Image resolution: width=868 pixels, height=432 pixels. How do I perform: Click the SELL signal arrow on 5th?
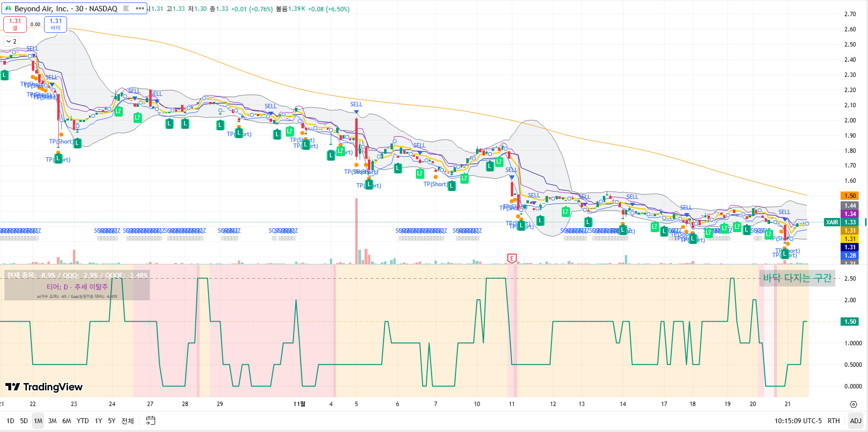(x=356, y=112)
